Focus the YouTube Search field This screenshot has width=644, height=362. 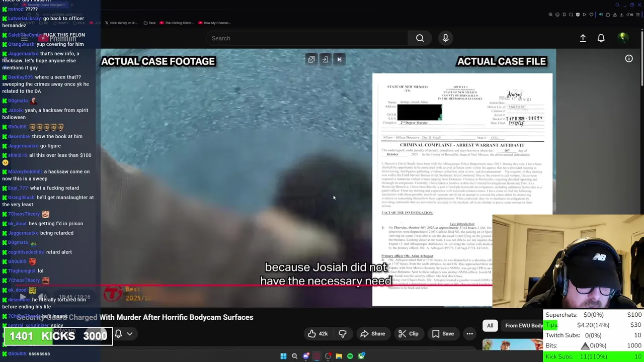(x=307, y=38)
